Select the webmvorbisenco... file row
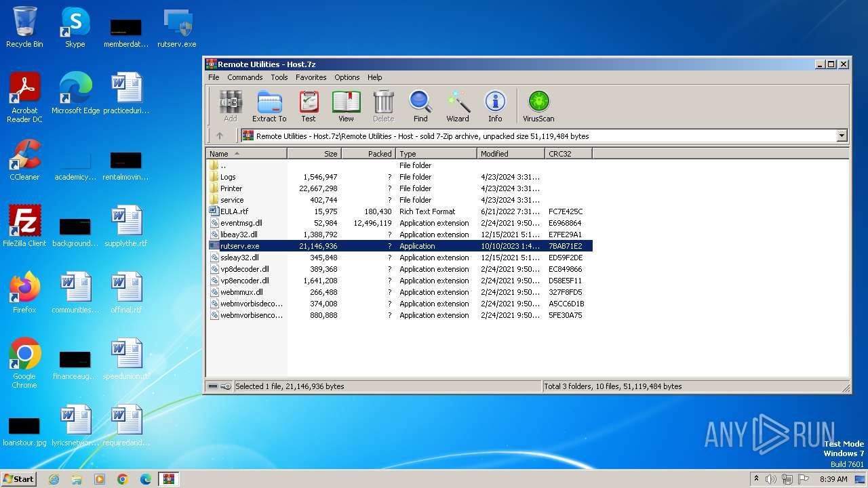Viewport: 868px width, 488px height. click(x=399, y=315)
